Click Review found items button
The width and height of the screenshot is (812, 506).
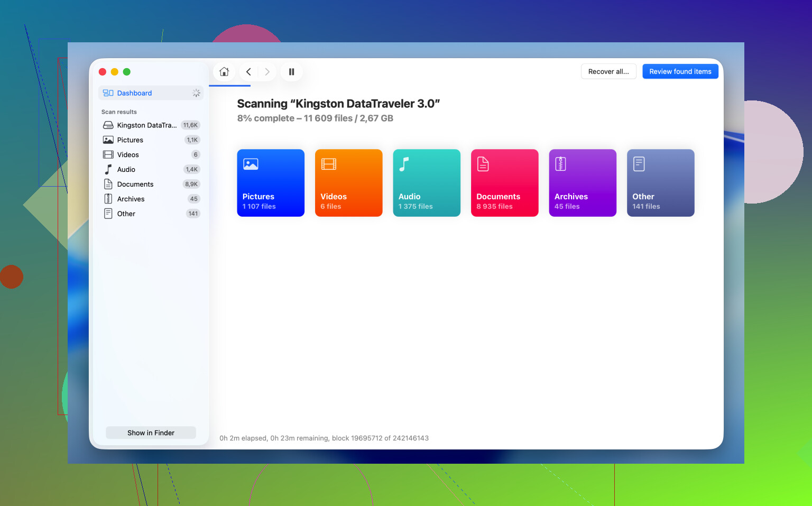(680, 71)
